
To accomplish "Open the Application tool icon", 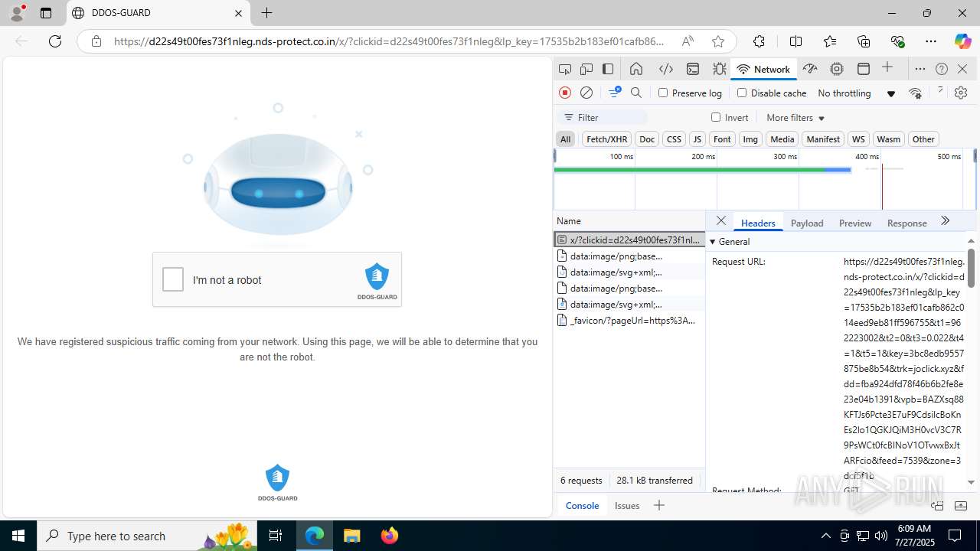I will [x=864, y=69].
